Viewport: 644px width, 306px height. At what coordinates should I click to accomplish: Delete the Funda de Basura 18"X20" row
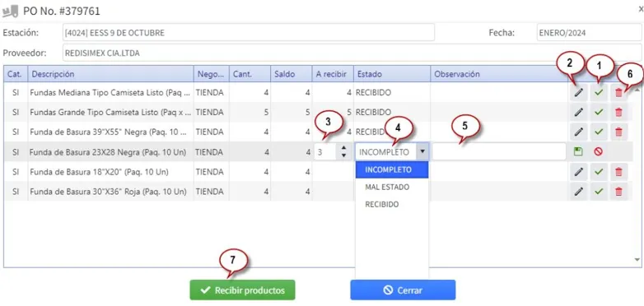click(x=619, y=172)
